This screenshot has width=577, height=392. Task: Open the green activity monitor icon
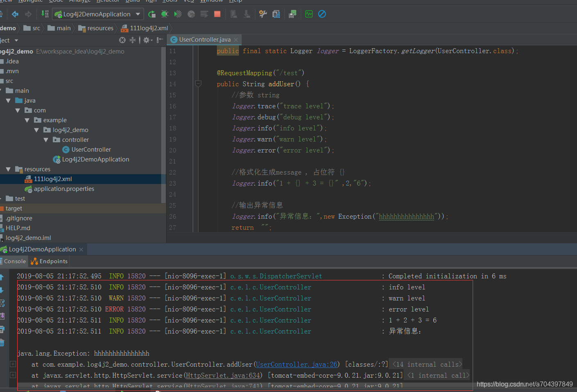click(x=309, y=14)
